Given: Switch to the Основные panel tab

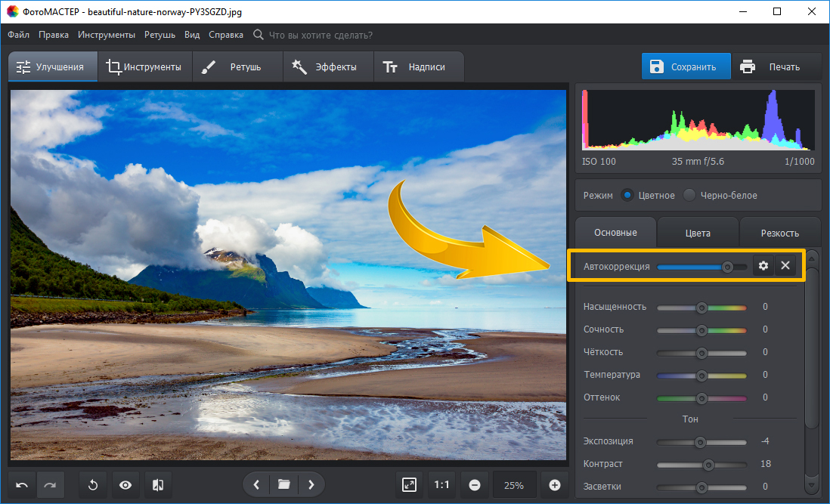Looking at the screenshot, I should point(615,233).
